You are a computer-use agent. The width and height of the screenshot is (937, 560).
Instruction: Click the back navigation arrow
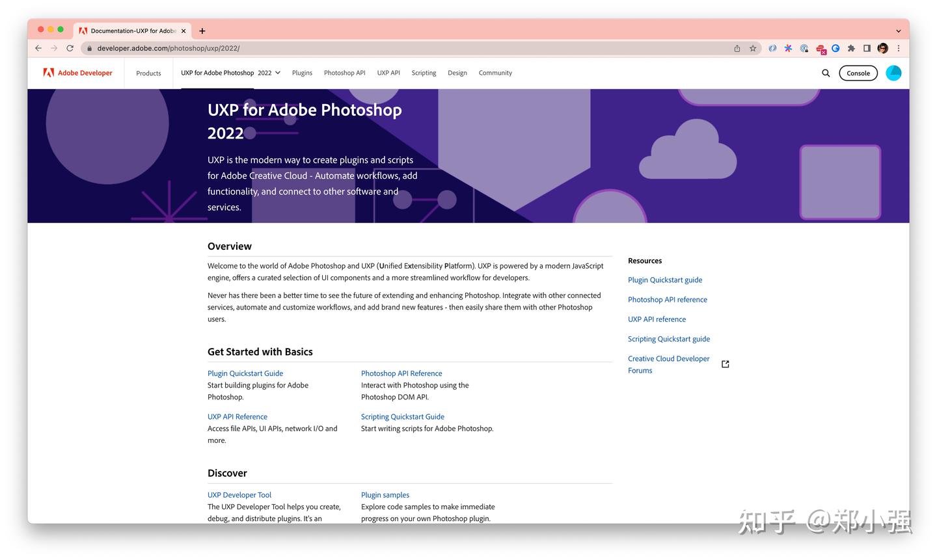pyautogui.click(x=38, y=48)
